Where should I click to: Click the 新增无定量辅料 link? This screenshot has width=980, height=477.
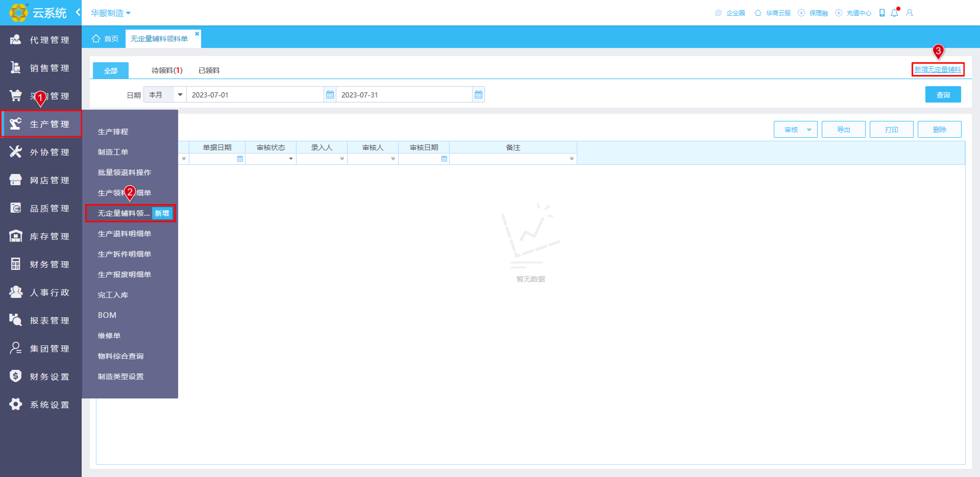(x=937, y=69)
